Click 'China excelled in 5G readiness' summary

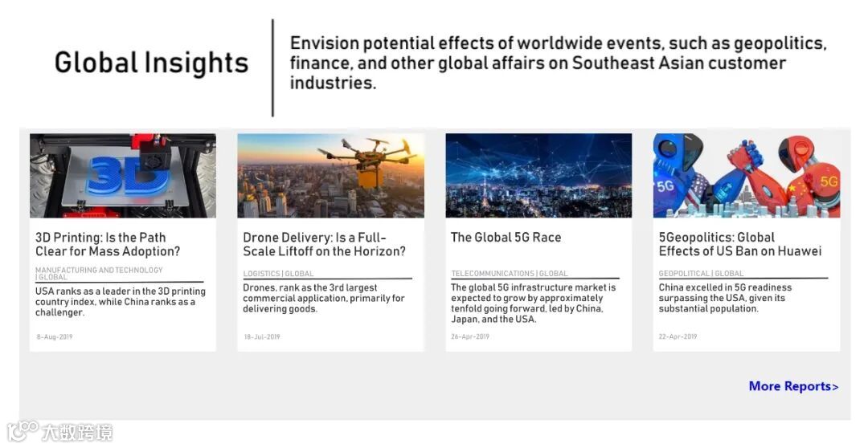(725, 298)
